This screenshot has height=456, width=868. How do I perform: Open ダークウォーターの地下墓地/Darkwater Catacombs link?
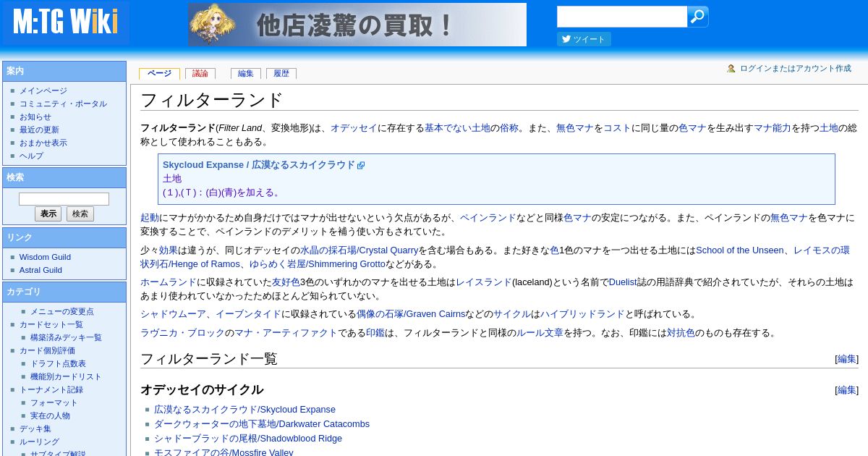click(x=262, y=424)
